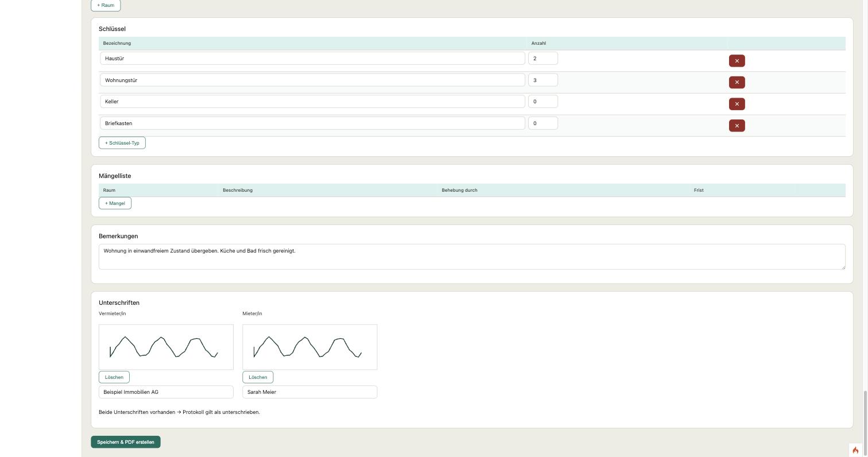This screenshot has width=868, height=457.
Task: Change the Briefkasten key count
Action: click(543, 123)
